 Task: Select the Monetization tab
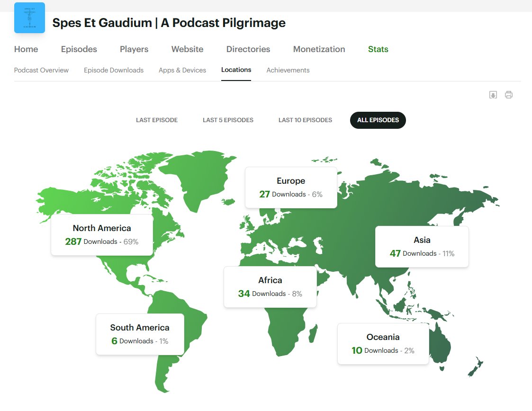pyautogui.click(x=319, y=49)
